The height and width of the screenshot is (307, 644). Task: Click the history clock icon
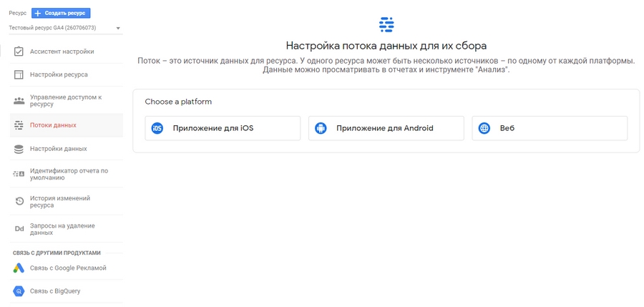tap(19, 201)
